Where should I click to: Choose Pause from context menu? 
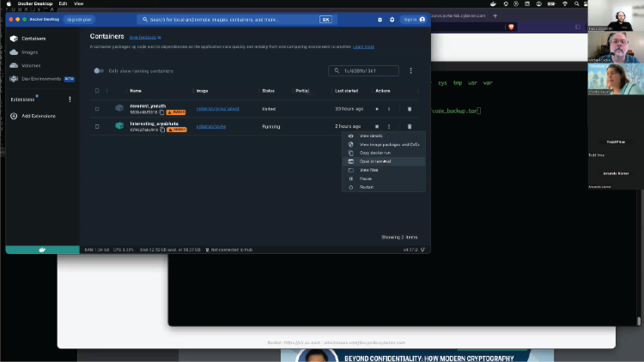(x=384, y=178)
